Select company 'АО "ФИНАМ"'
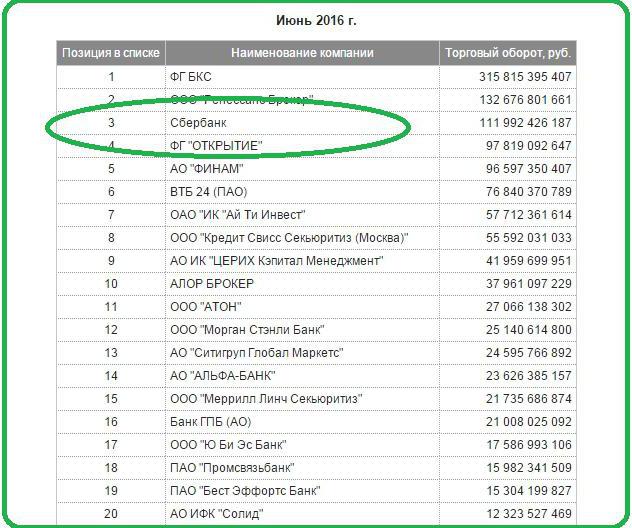This screenshot has height=528, width=632. click(207, 168)
